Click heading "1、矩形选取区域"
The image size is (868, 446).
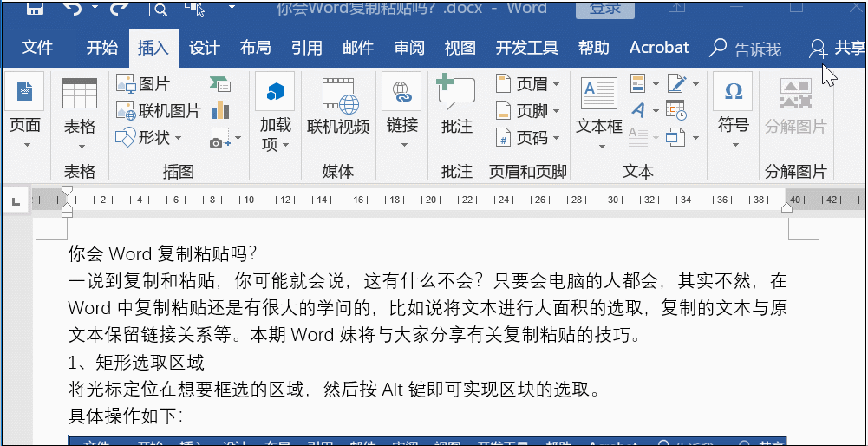pos(136,363)
